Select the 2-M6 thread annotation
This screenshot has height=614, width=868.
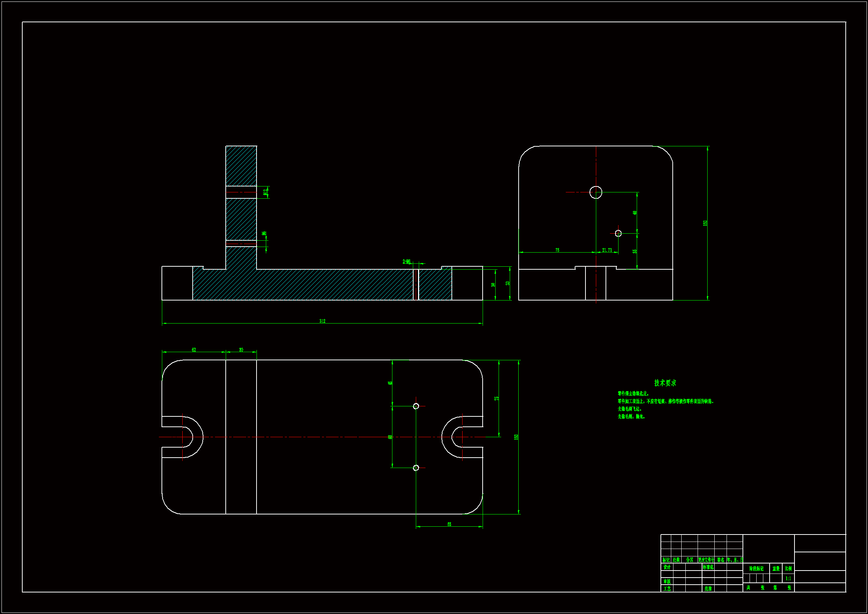407,261
